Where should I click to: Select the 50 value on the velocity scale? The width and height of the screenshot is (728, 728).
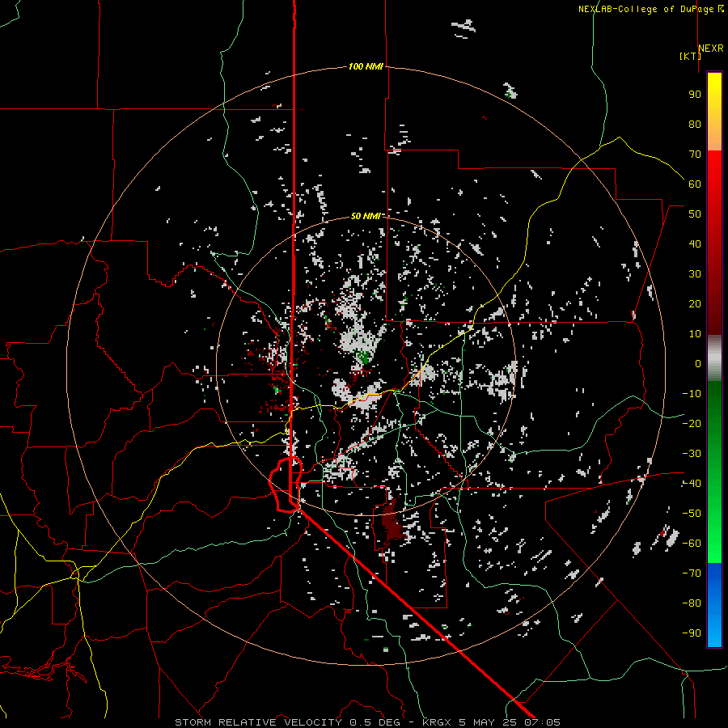click(x=695, y=214)
